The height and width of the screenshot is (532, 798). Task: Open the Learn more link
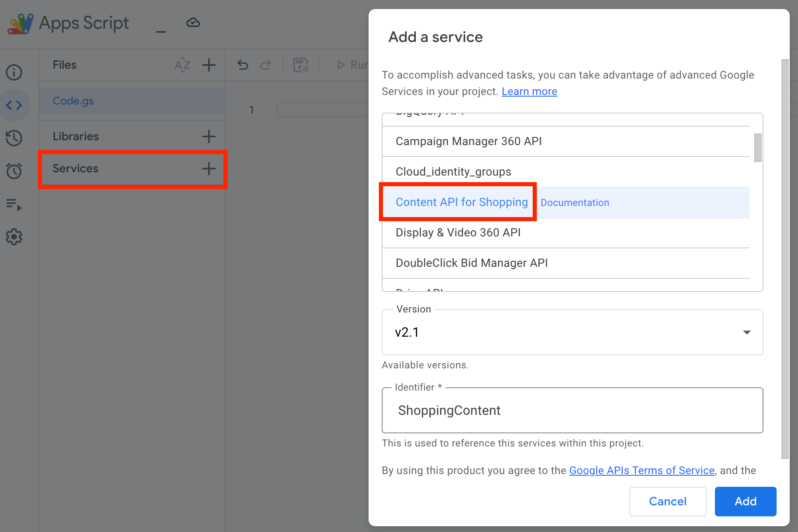[x=529, y=91]
